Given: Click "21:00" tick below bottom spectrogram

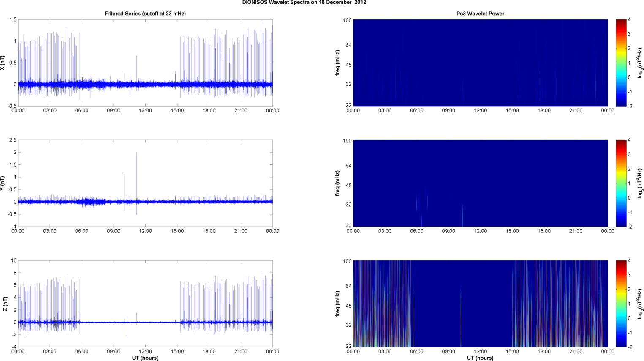Looking at the screenshot, I should pos(576,352).
